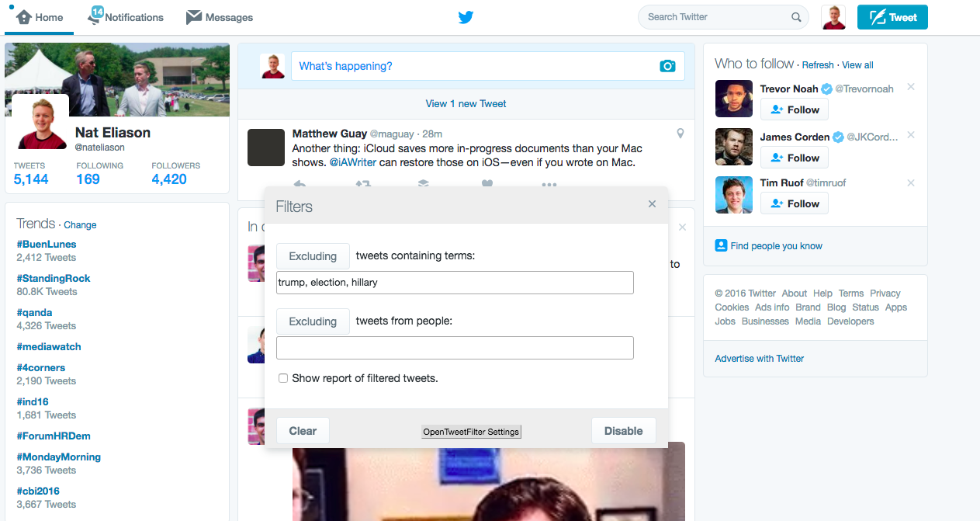Image resolution: width=980 pixels, height=521 pixels.
Task: Click the blue Tweet compose button
Action: [x=892, y=17]
